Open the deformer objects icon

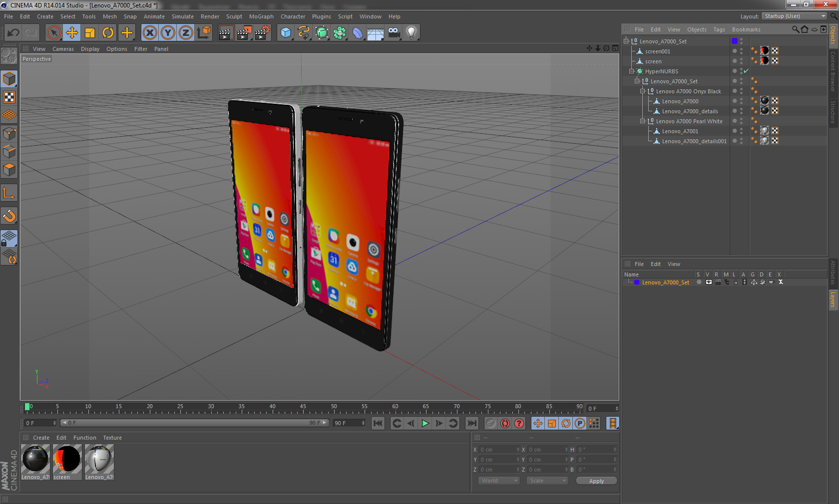(358, 33)
